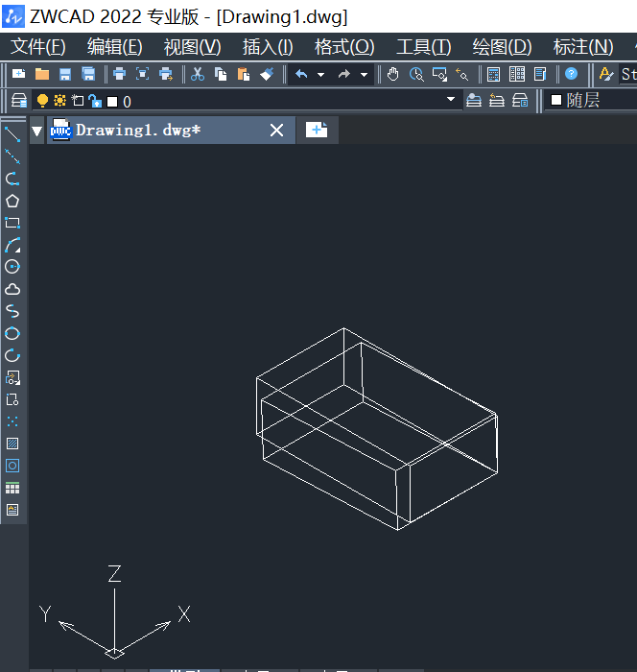637x672 pixels.
Task: Click the Print icon
Action: tap(119, 74)
